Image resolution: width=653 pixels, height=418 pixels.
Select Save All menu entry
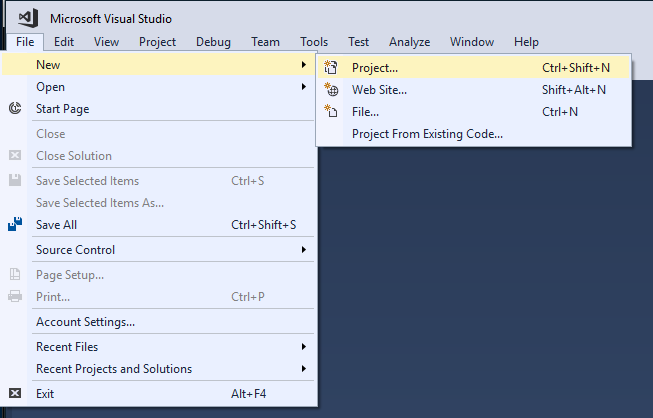56,225
